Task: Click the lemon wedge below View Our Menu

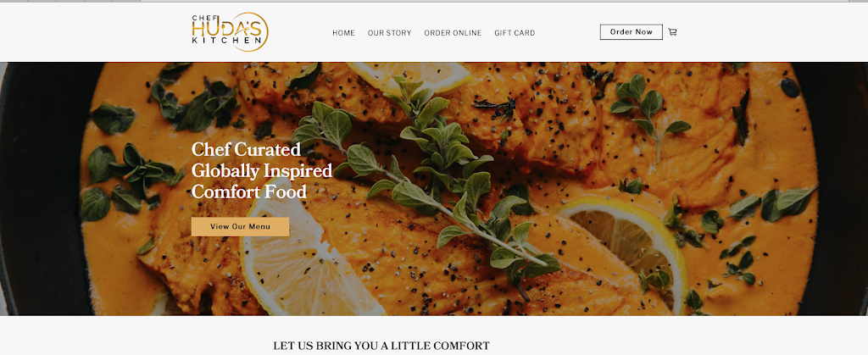Action: click(x=310, y=260)
